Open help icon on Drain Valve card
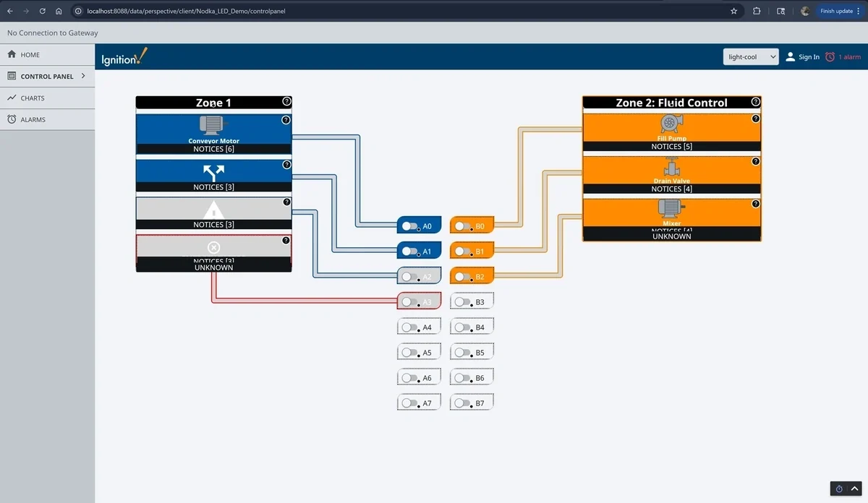 coord(756,161)
